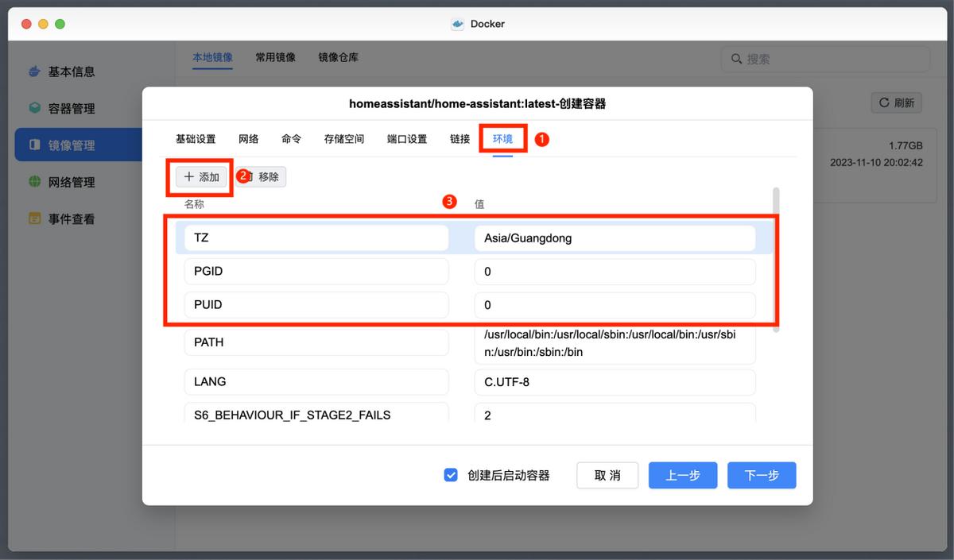Open the 存储空间 tab in dialog
The width and height of the screenshot is (954, 560).
[x=344, y=139]
